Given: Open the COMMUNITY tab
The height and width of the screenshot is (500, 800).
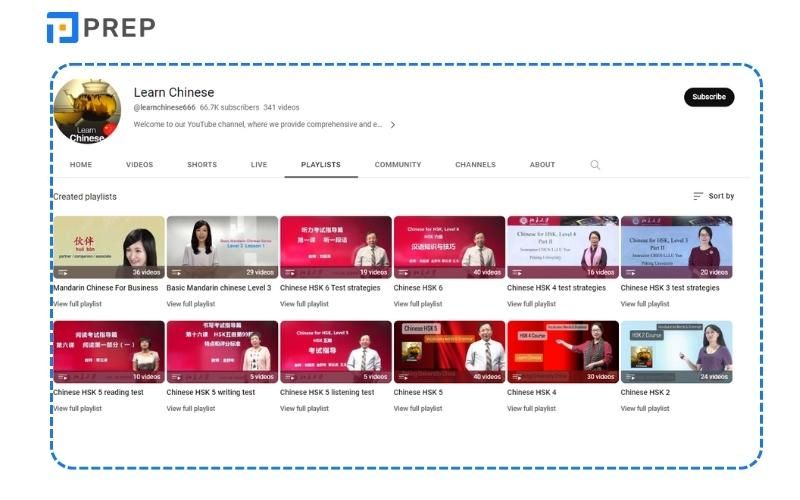Looking at the screenshot, I should (x=398, y=165).
